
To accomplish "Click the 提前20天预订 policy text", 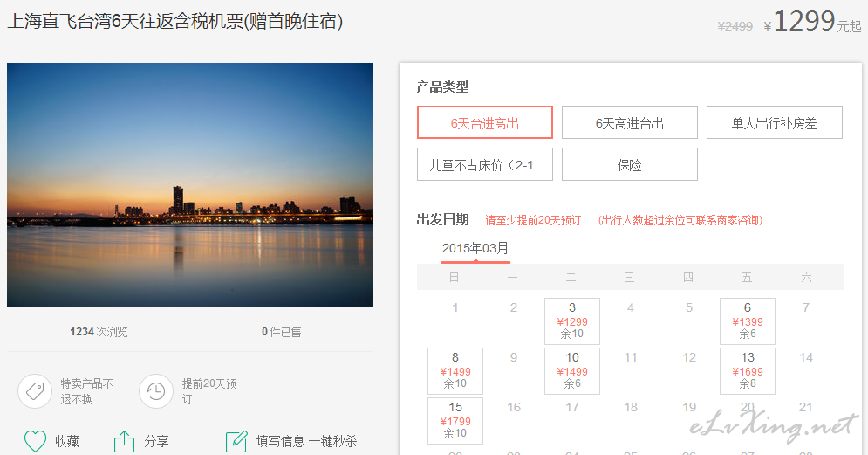I will pos(209,391).
